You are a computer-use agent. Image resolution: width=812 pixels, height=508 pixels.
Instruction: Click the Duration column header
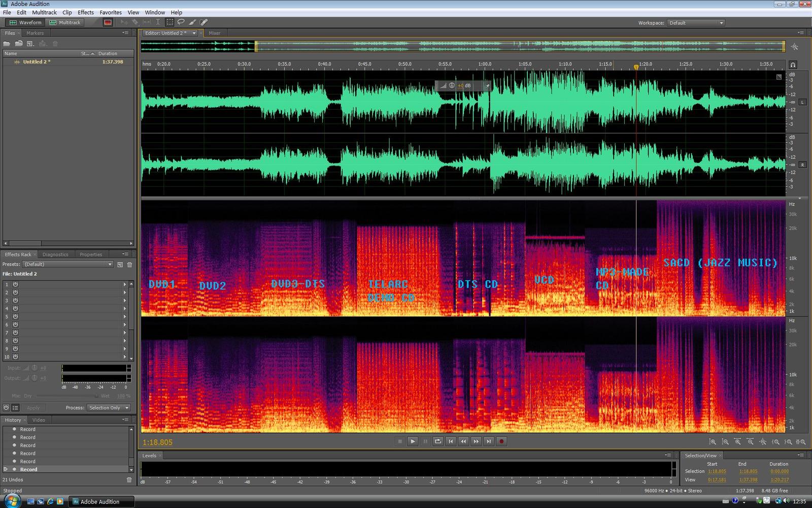point(115,53)
